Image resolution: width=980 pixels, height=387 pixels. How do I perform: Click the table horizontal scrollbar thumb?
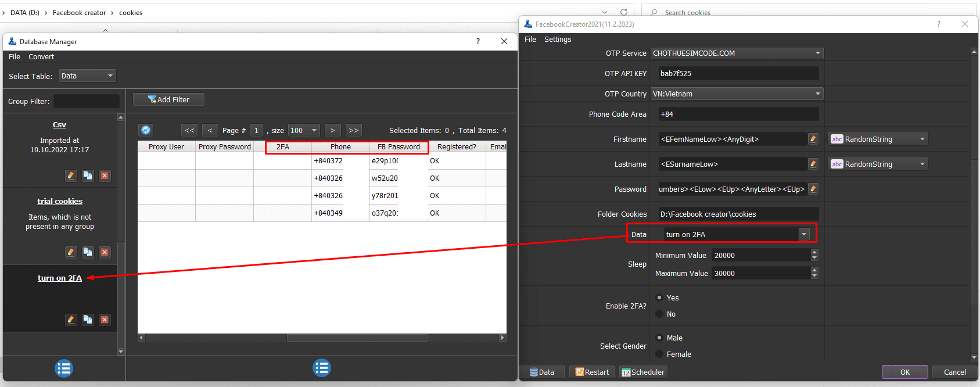point(357,338)
